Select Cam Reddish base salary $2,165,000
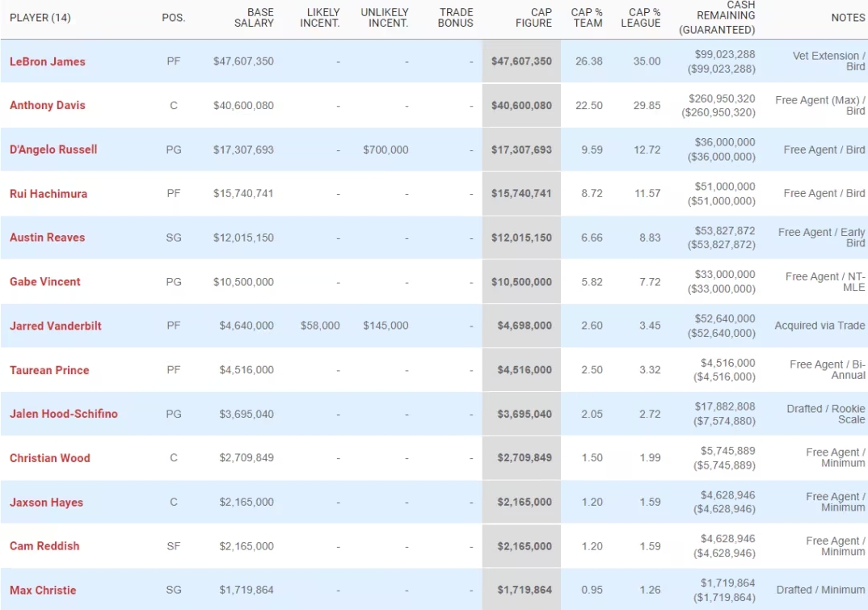 tap(246, 546)
